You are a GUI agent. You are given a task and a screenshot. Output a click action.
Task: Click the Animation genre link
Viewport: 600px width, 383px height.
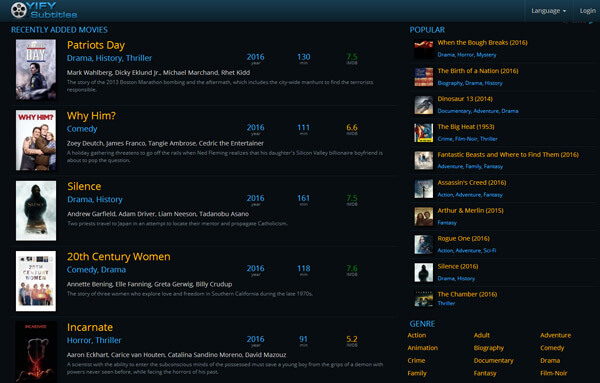[422, 348]
